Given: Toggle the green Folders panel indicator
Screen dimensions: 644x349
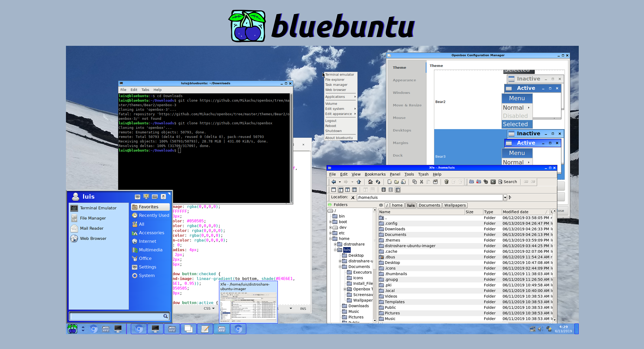Looking at the screenshot, I should point(330,205).
